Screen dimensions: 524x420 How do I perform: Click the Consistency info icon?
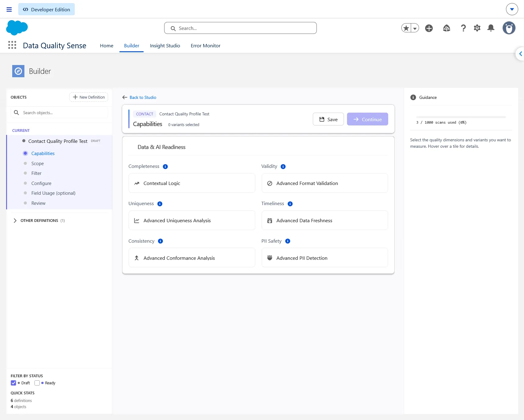(161, 241)
